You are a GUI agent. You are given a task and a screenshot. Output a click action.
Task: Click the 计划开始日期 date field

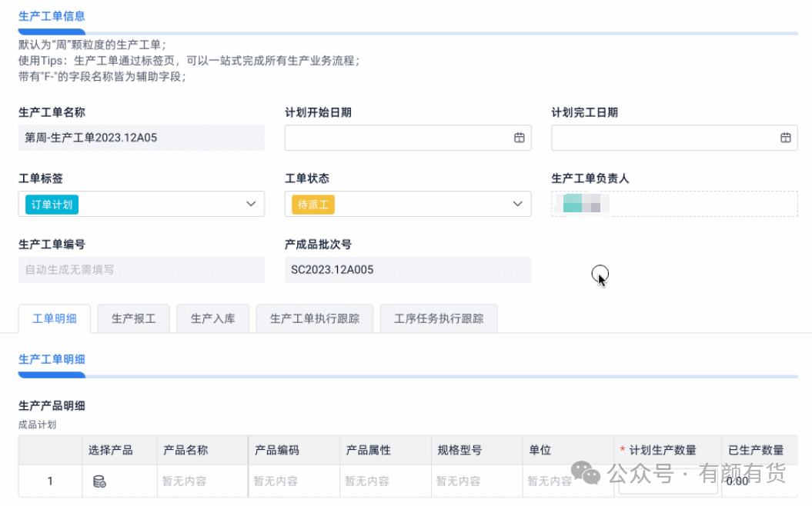396,138
